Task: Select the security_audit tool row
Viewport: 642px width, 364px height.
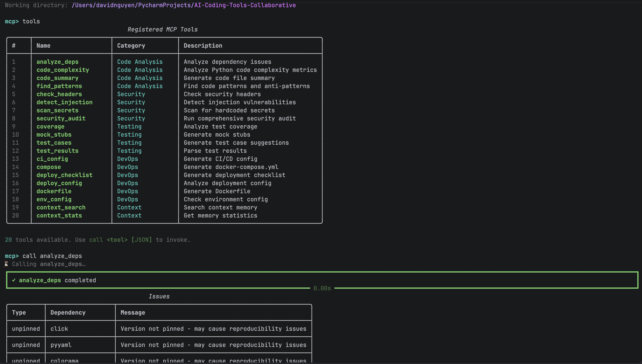Action: tap(61, 118)
